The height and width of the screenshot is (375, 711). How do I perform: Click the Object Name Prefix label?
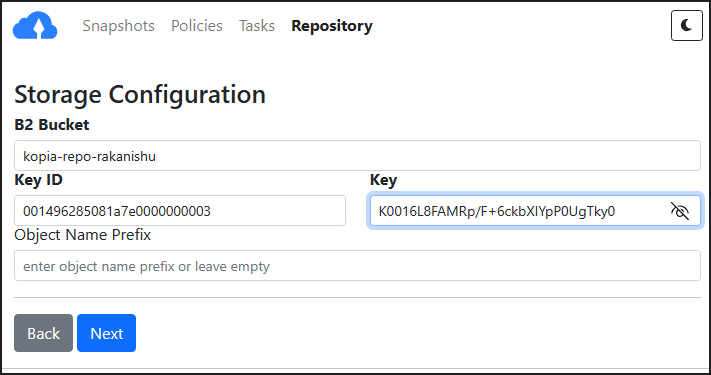point(83,235)
